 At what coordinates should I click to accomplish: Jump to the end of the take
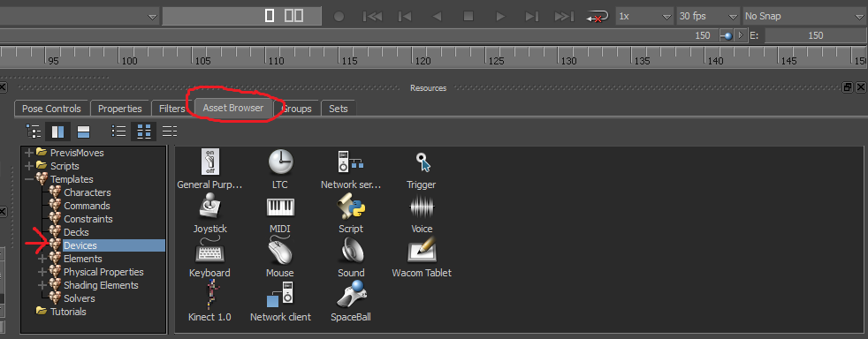click(564, 17)
